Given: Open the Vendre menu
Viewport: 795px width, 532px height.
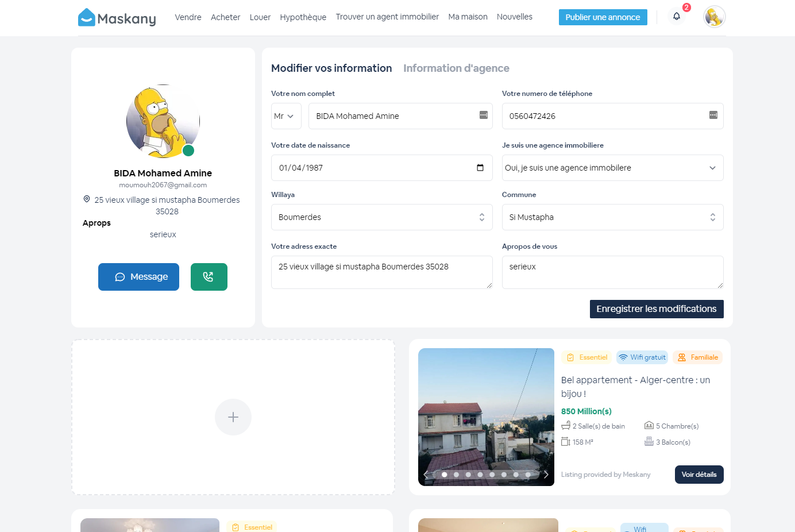Looking at the screenshot, I should point(188,17).
